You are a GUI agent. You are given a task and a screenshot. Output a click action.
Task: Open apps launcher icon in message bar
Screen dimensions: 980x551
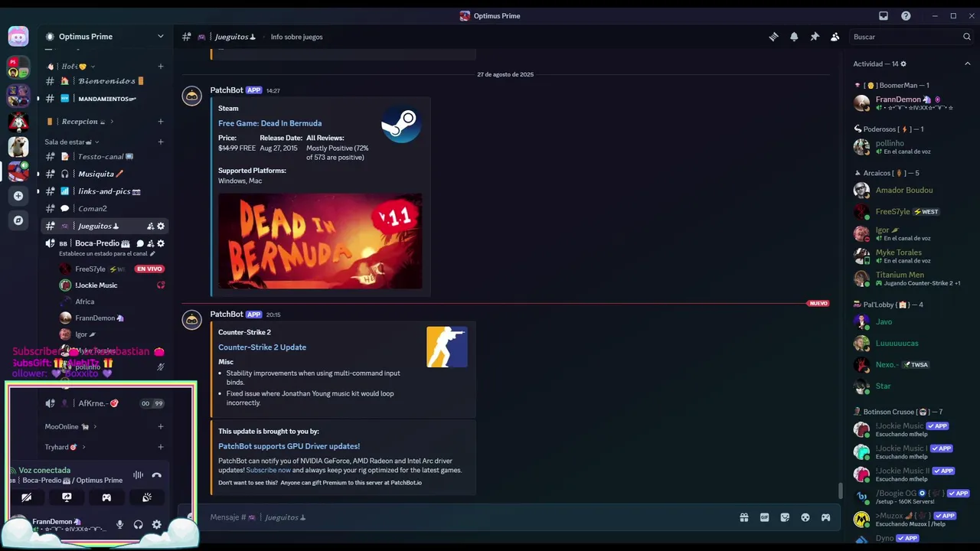coord(825,517)
